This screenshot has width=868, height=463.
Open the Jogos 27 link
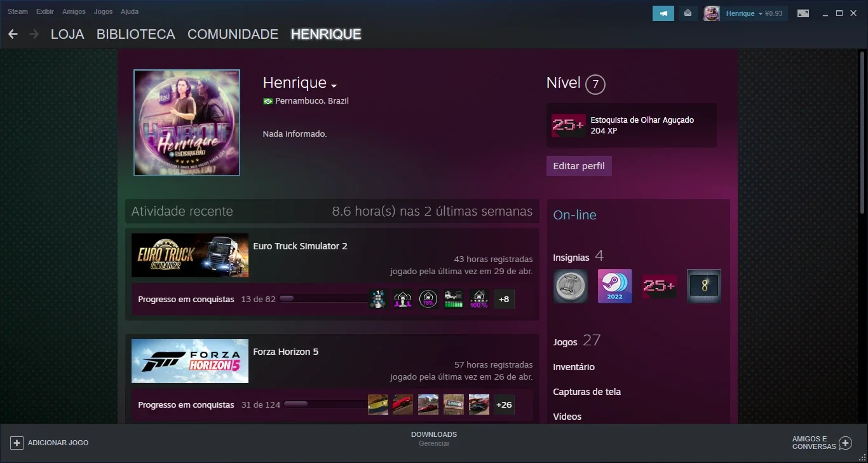(577, 341)
